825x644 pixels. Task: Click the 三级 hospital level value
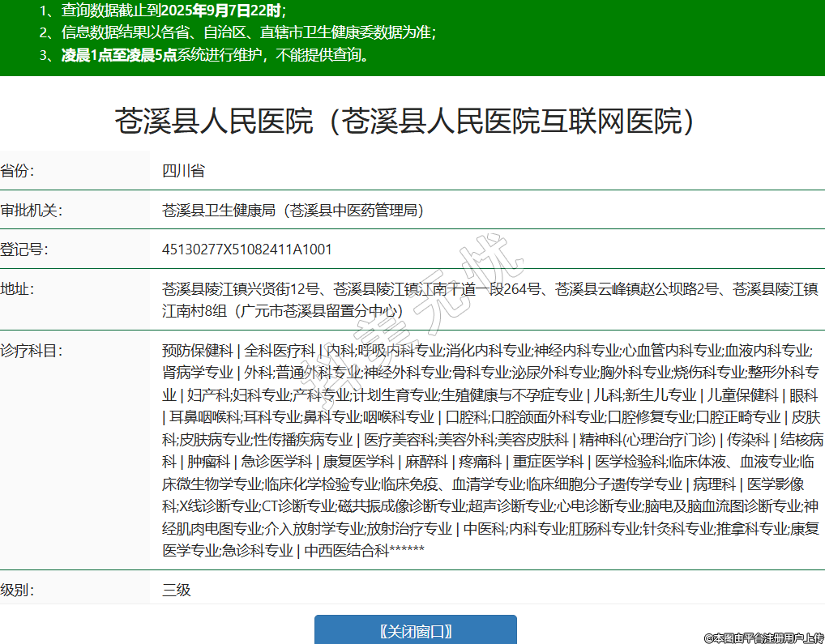click(x=176, y=590)
